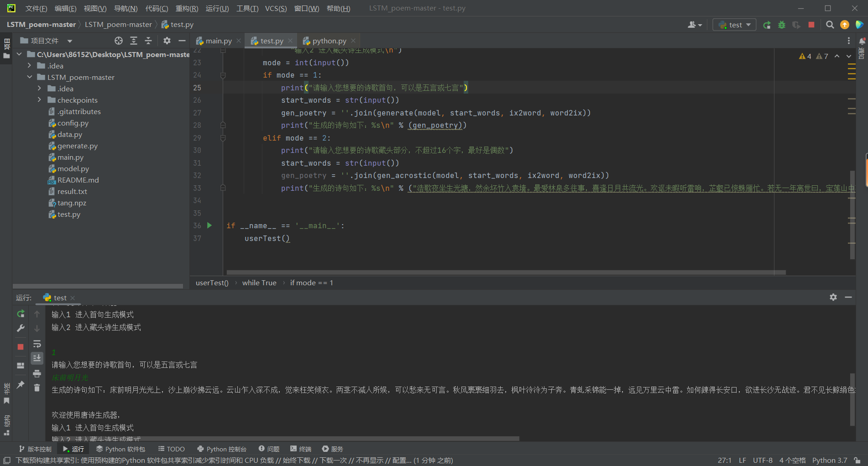This screenshot has height=466, width=868.
Task: Click LF line separator in status bar
Action: pyautogui.click(x=743, y=460)
